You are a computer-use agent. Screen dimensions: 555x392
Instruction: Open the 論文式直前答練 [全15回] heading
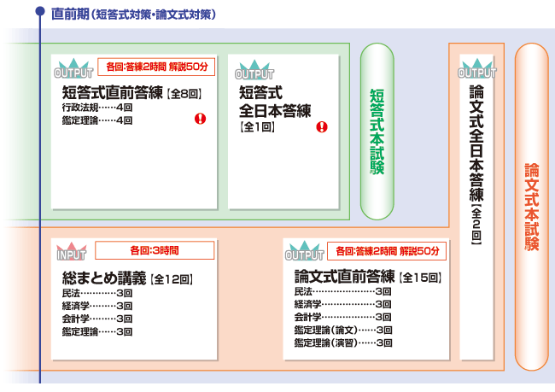[x=367, y=277]
